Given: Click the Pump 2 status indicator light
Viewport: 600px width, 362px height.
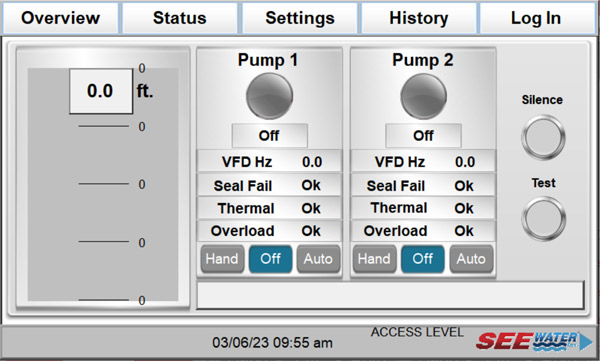Looking at the screenshot, I should coord(423,96).
